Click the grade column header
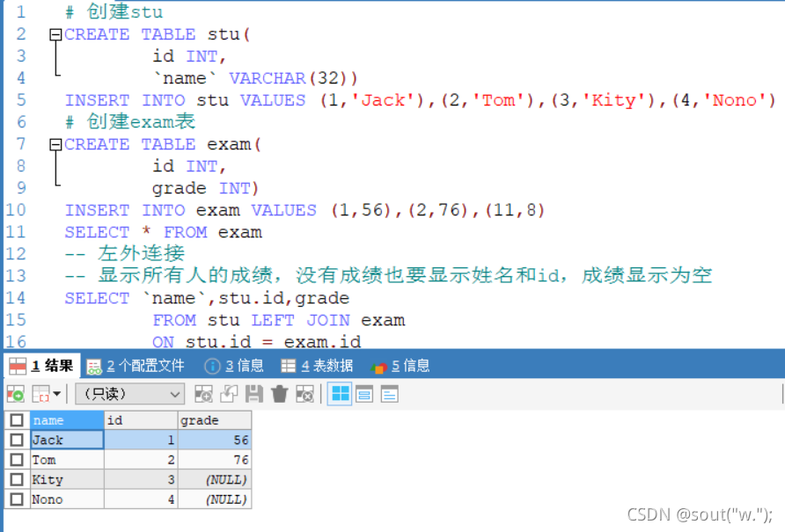 click(x=214, y=420)
